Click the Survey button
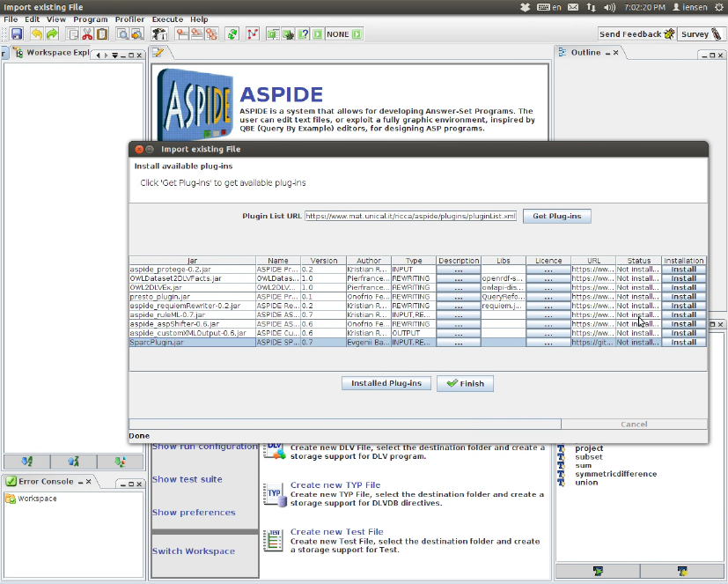 (701, 34)
